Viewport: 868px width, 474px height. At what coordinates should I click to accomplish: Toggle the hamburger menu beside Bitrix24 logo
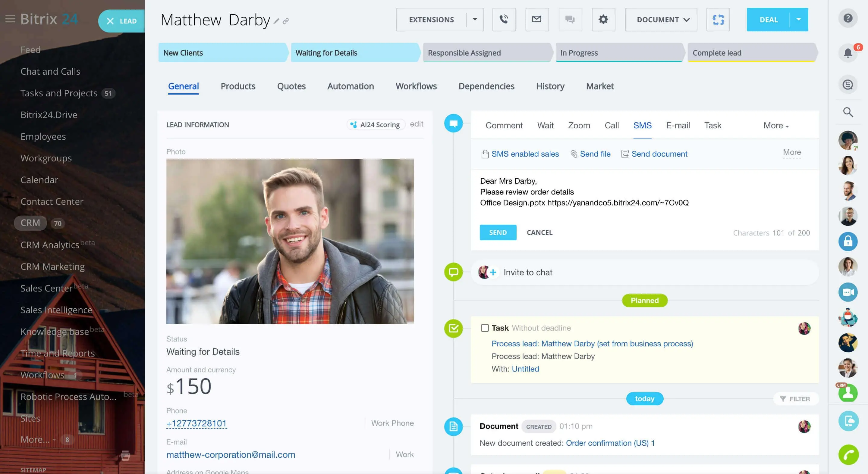(x=10, y=19)
